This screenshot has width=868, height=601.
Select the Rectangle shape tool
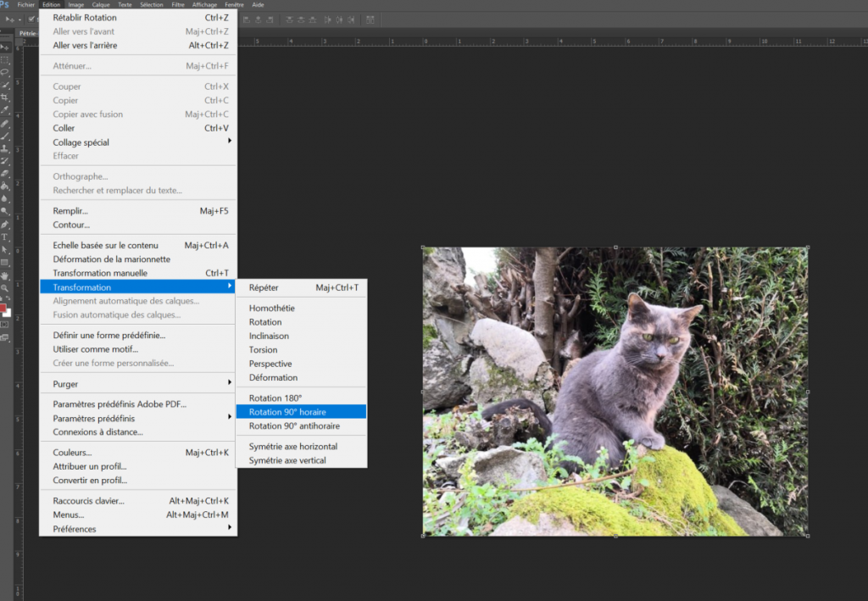[5, 262]
